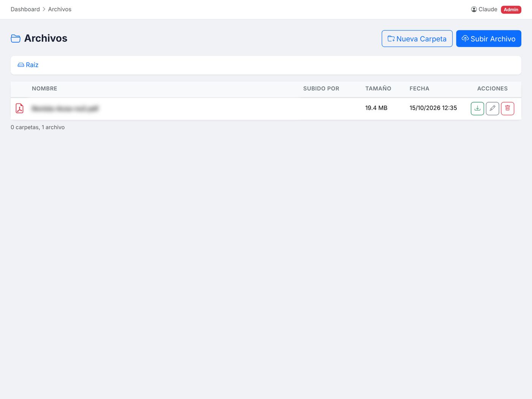Select the TAMAÑO column header

point(378,89)
